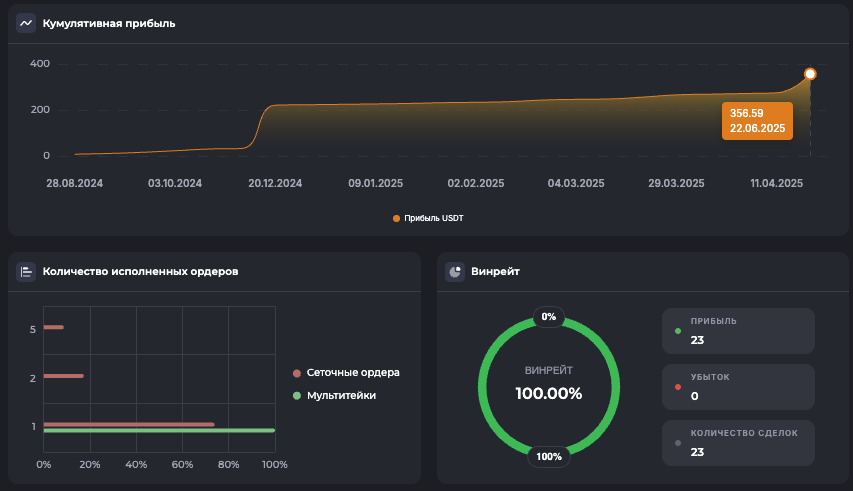
Task: Open the Прибыль stat card
Action: (738, 331)
